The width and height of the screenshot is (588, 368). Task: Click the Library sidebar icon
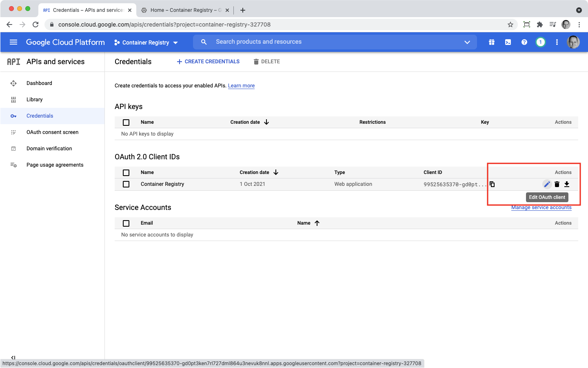pos(13,100)
